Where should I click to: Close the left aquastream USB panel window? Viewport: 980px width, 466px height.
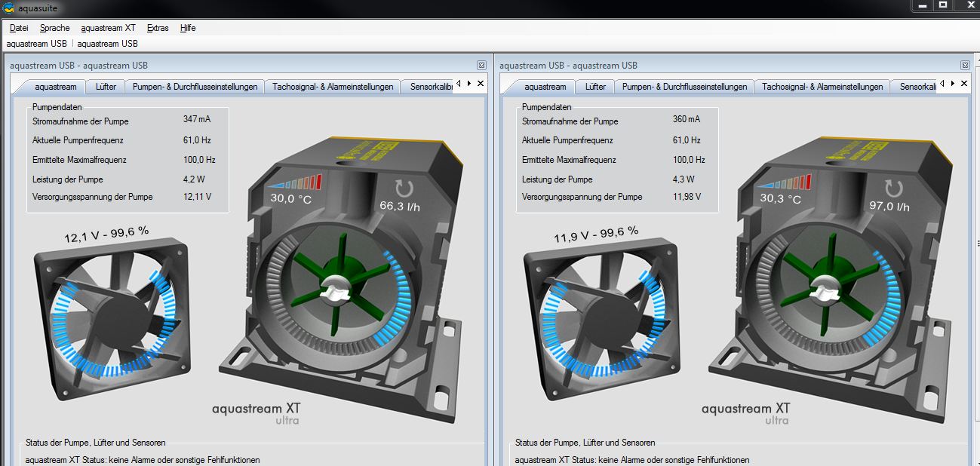(481, 66)
